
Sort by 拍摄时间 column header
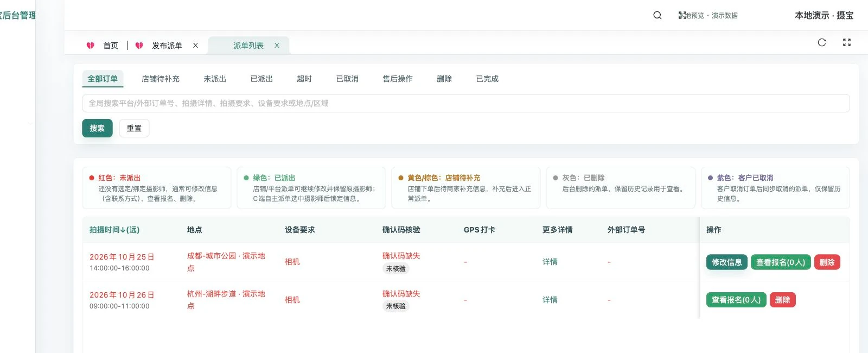(x=114, y=230)
